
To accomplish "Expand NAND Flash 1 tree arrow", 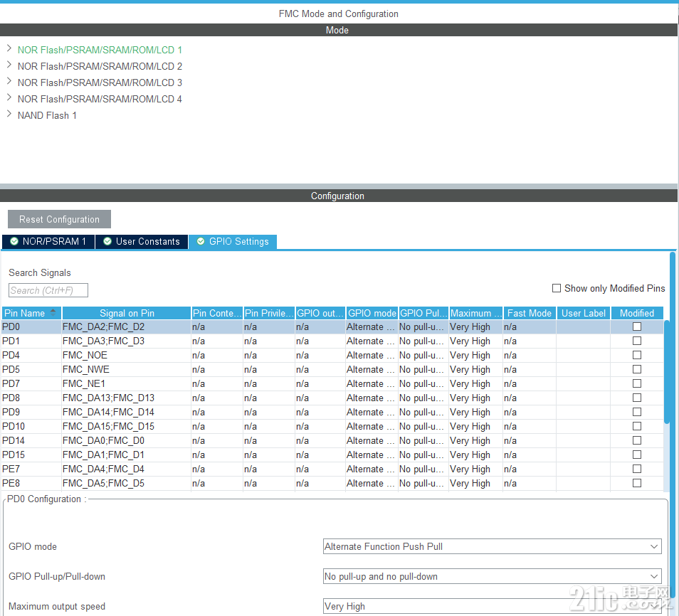I will 9,115.
